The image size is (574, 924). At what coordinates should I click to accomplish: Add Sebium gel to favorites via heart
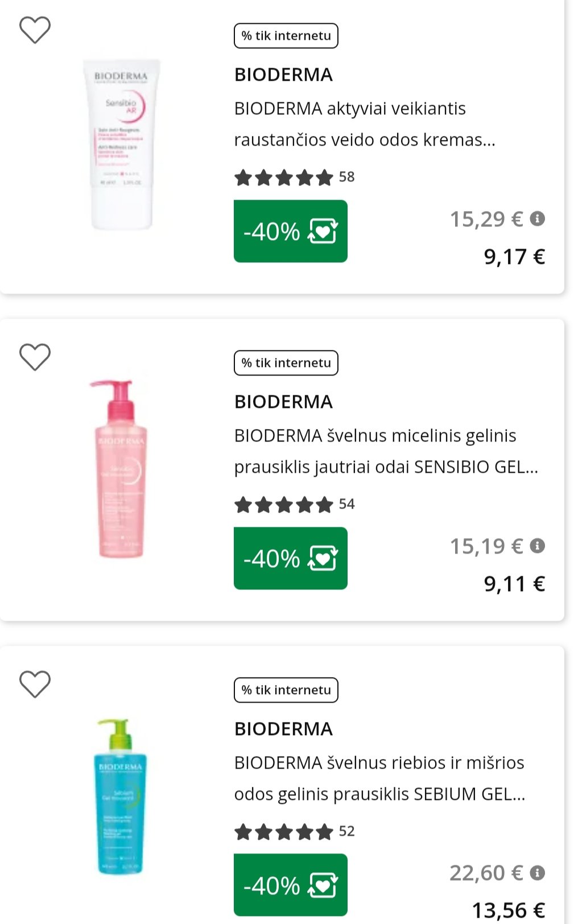(x=35, y=684)
